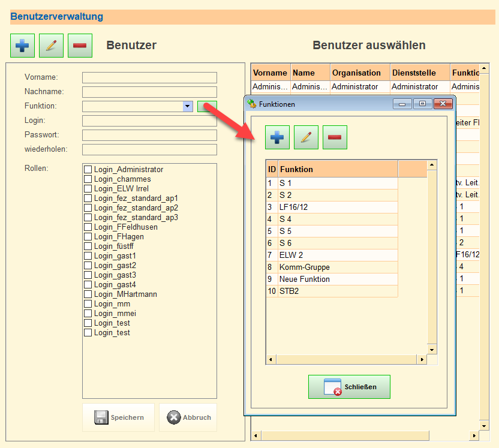Click the Dienststelle column header
499x448 pixels.
(x=419, y=73)
